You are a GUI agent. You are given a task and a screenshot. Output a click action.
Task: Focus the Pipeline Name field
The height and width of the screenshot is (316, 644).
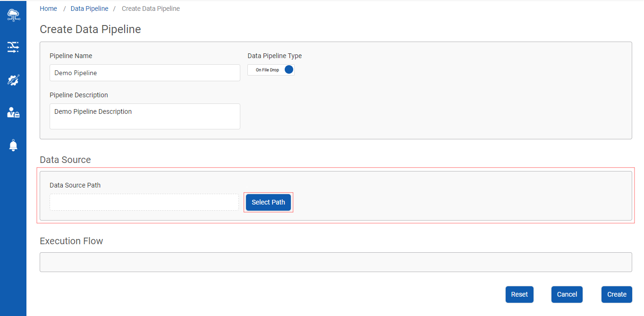point(145,73)
